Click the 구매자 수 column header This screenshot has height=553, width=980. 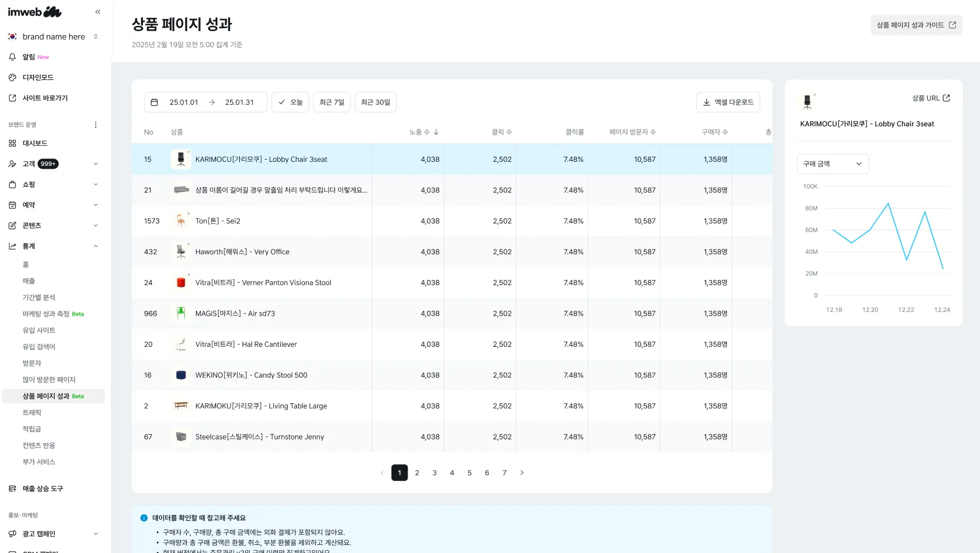(x=715, y=132)
